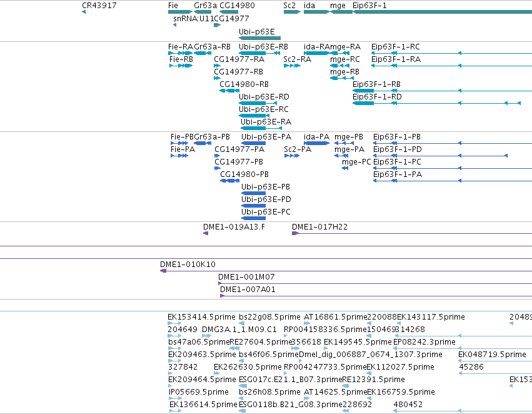Click the Fie-RB transcript label
Screen dimensions: 532x414
(181, 59)
